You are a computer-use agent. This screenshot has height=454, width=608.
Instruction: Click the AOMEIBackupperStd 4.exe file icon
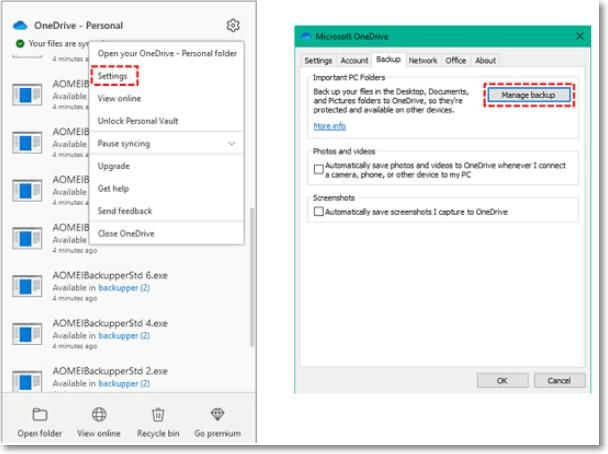27,334
